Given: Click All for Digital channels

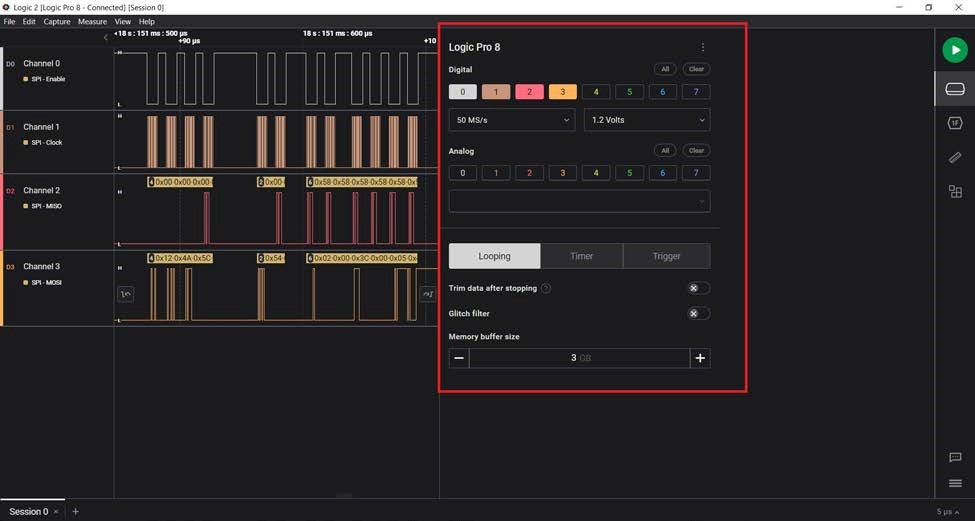Looking at the screenshot, I should point(665,69).
